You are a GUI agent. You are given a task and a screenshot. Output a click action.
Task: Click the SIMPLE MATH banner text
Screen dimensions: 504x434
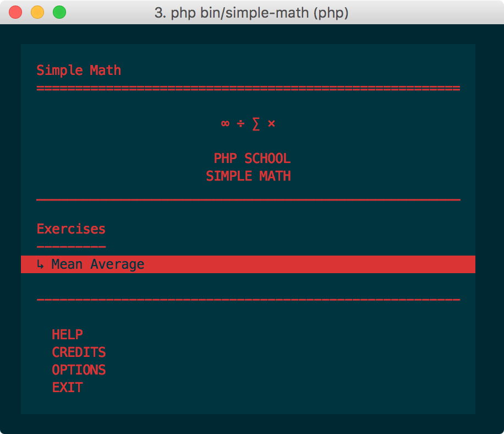point(249,176)
